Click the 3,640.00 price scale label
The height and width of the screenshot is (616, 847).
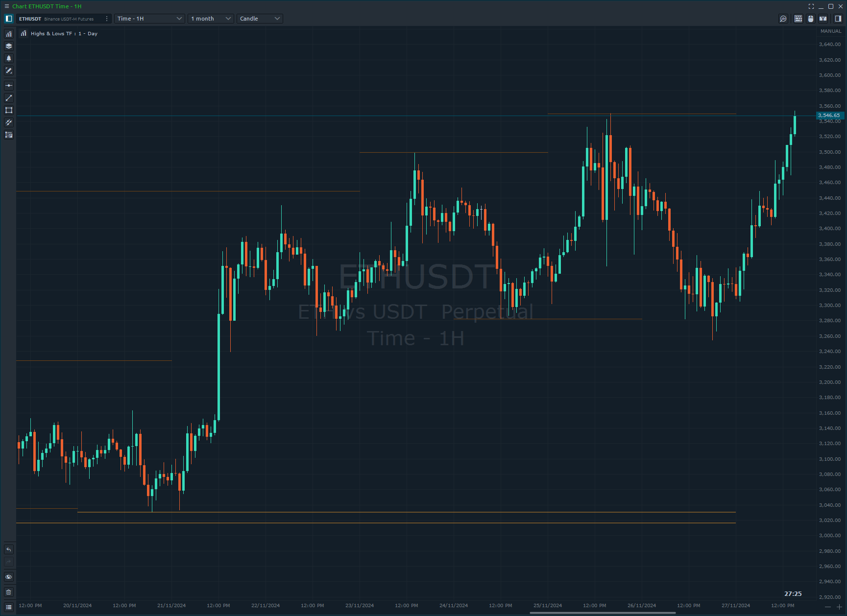point(830,45)
